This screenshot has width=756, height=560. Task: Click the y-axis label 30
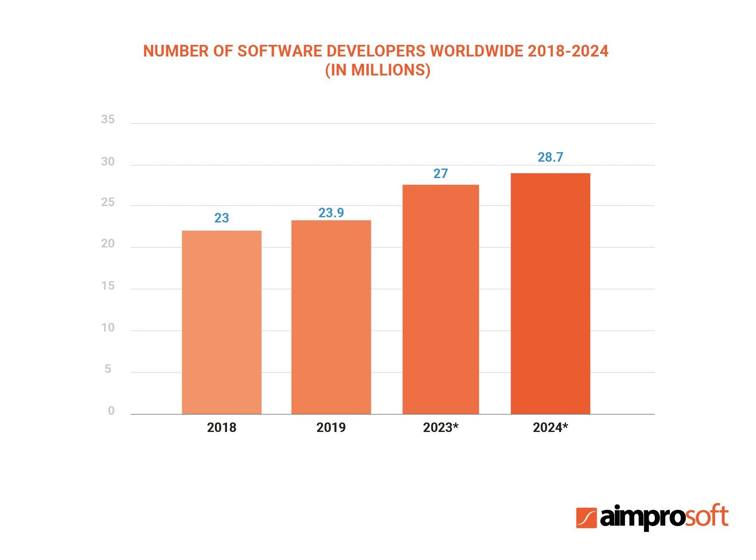pyautogui.click(x=108, y=162)
